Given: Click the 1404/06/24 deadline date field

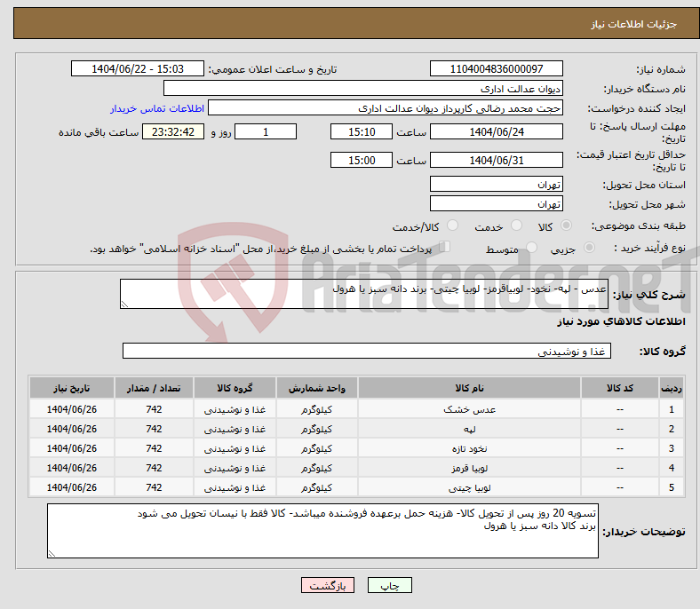Looking at the screenshot, I should pyautogui.click(x=496, y=131).
